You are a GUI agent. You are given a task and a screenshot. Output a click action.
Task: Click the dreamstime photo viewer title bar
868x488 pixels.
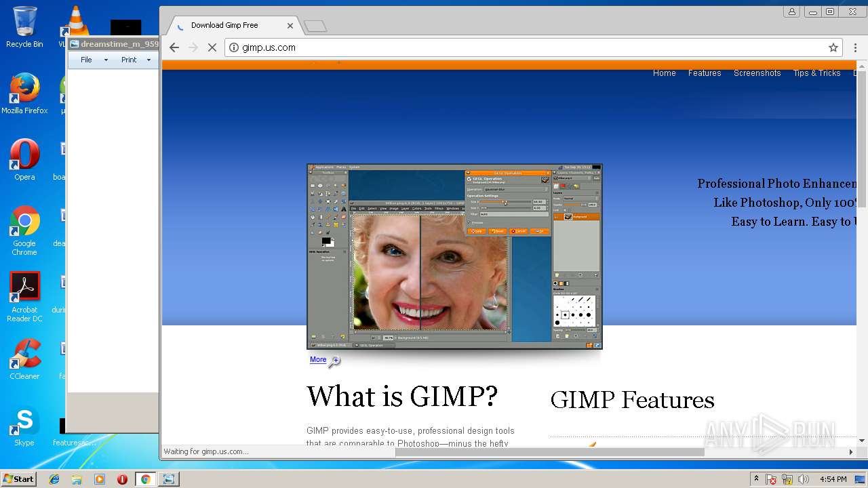tap(113, 44)
